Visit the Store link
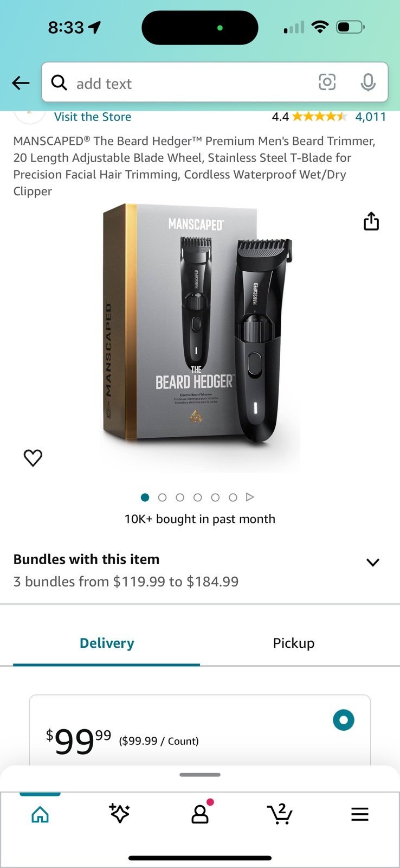 point(93,117)
